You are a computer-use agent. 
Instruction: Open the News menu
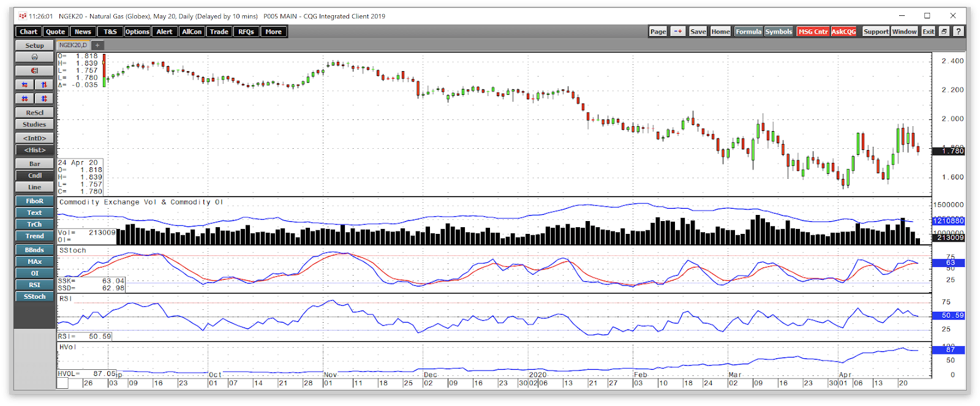pyautogui.click(x=83, y=32)
